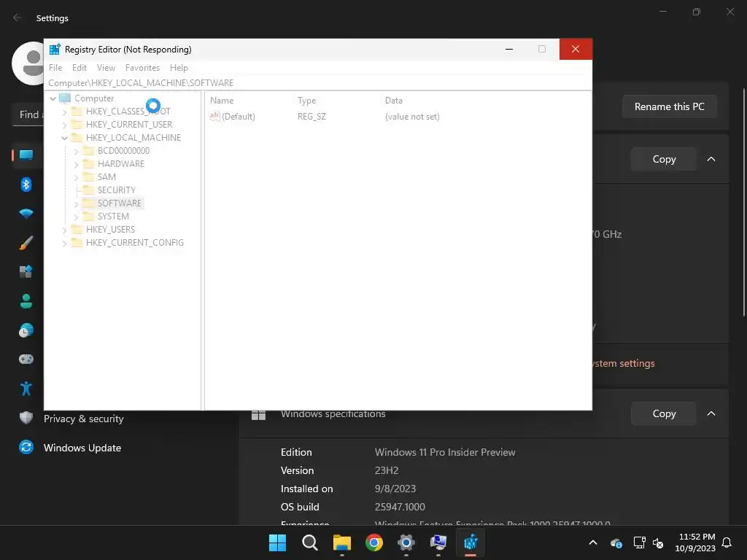This screenshot has height=560, width=747.
Task: Open Time & language icon in Settings sidebar
Action: click(26, 330)
